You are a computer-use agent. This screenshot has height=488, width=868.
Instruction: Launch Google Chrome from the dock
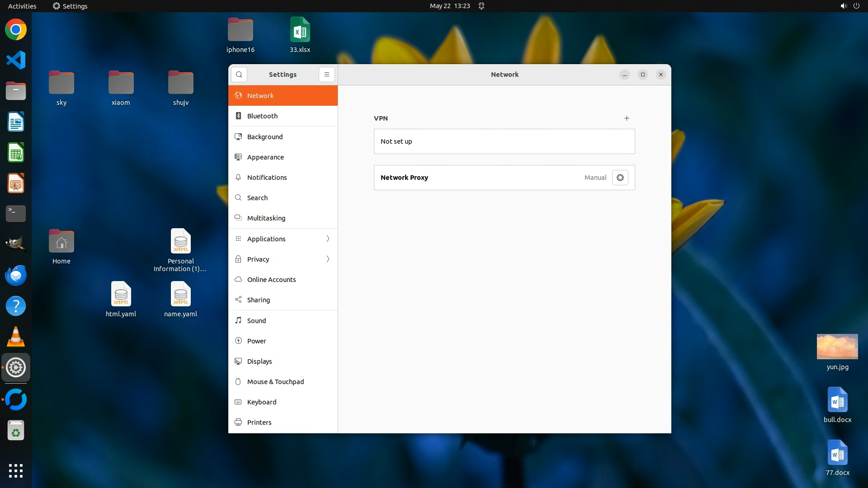[16, 30]
